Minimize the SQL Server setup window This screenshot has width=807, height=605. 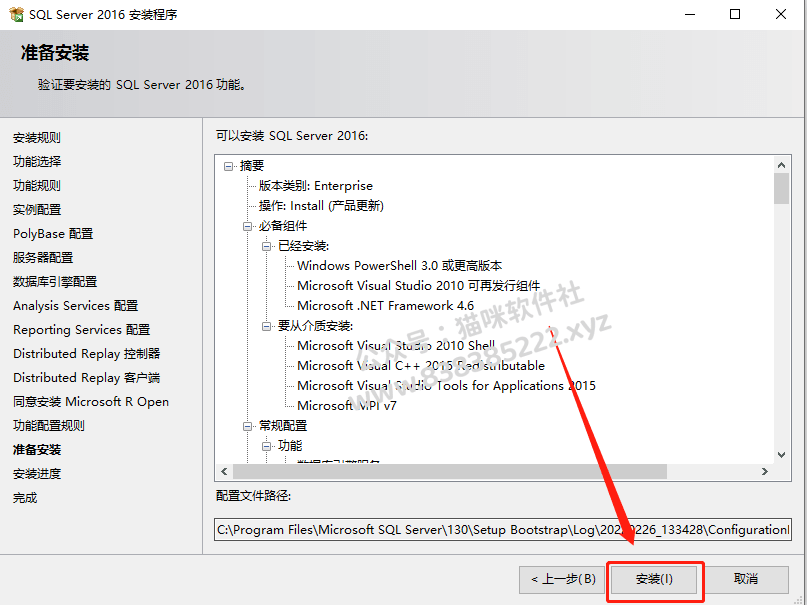690,14
